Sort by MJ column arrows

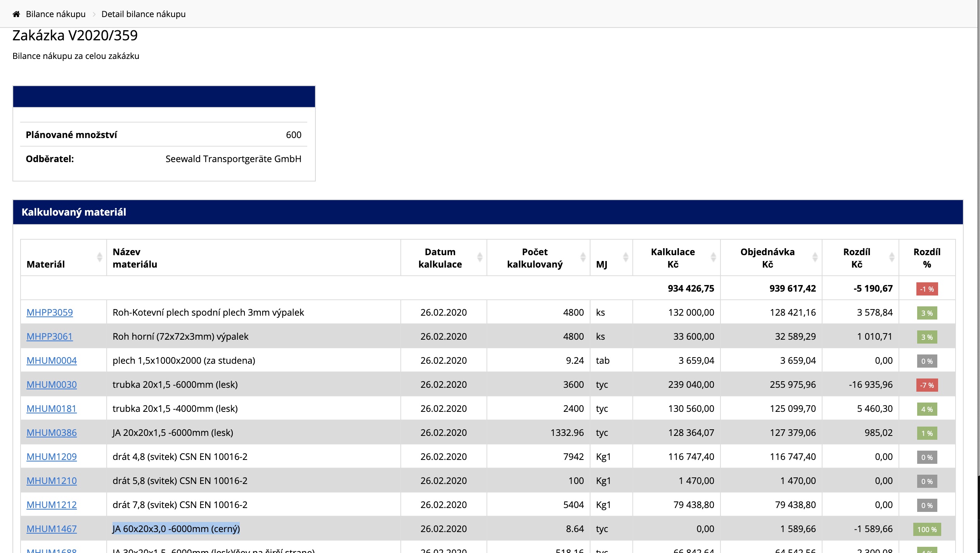tap(625, 257)
